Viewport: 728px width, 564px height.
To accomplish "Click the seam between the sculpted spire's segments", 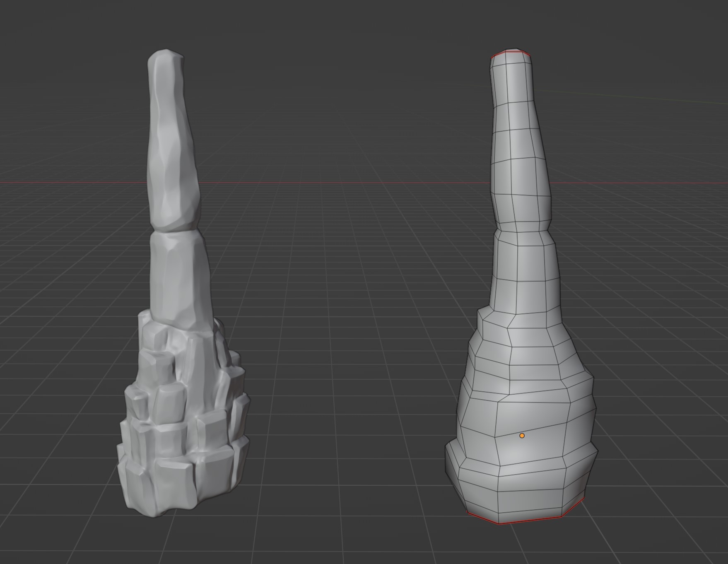I will click(173, 230).
